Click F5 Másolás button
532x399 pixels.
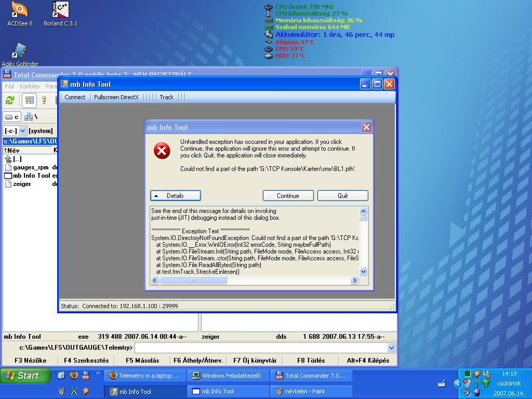click(x=142, y=361)
